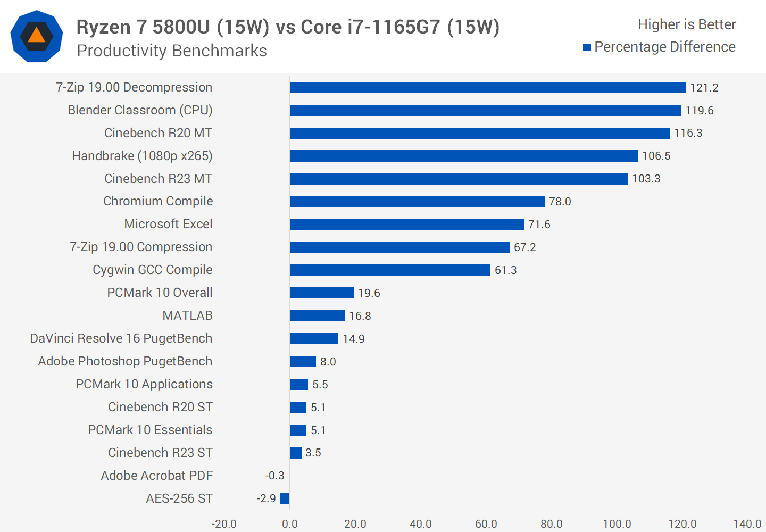Click the Cinebench R23 MT bar
Screen dimensions: 766x532
459,179
